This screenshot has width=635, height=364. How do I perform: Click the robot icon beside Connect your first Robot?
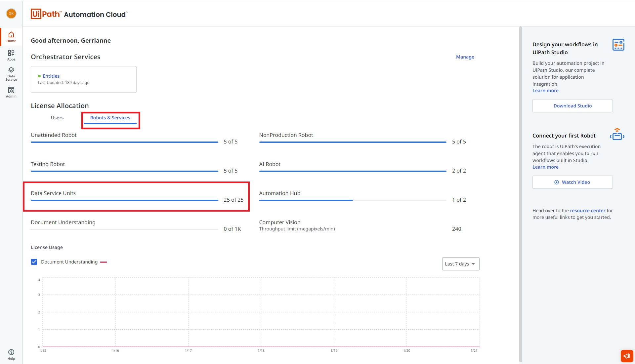(617, 135)
